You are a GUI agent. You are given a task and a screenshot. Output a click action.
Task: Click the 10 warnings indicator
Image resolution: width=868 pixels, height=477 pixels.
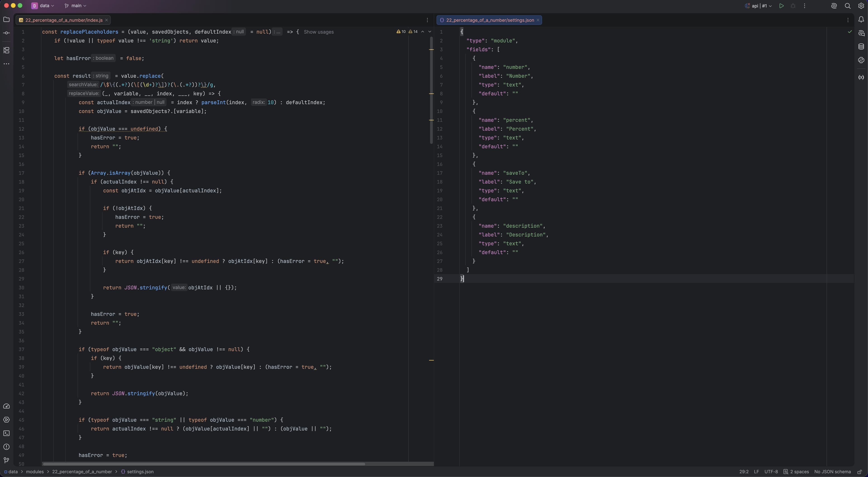401,32
